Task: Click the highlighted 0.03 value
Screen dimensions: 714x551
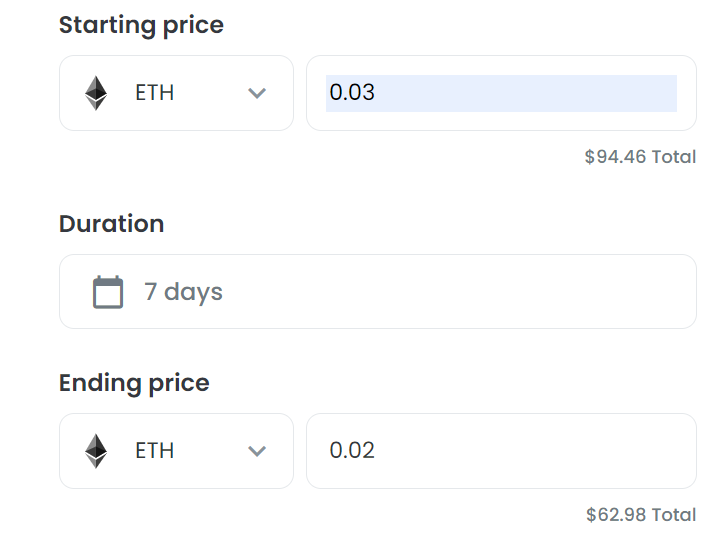Action: (x=352, y=92)
